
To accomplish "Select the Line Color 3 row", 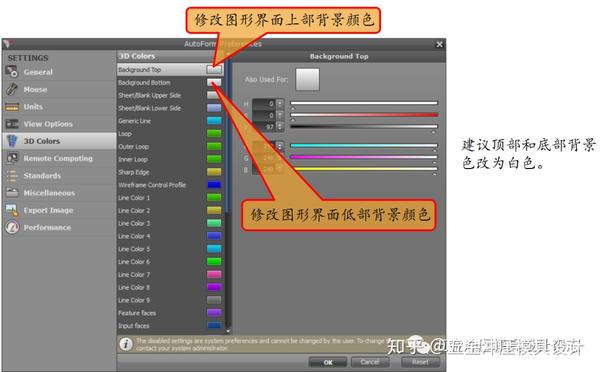I will 170,223.
